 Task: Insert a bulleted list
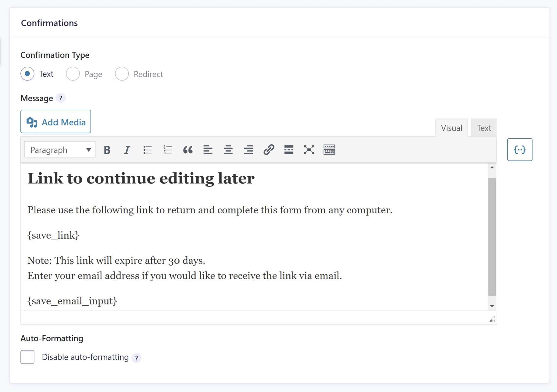coord(147,150)
